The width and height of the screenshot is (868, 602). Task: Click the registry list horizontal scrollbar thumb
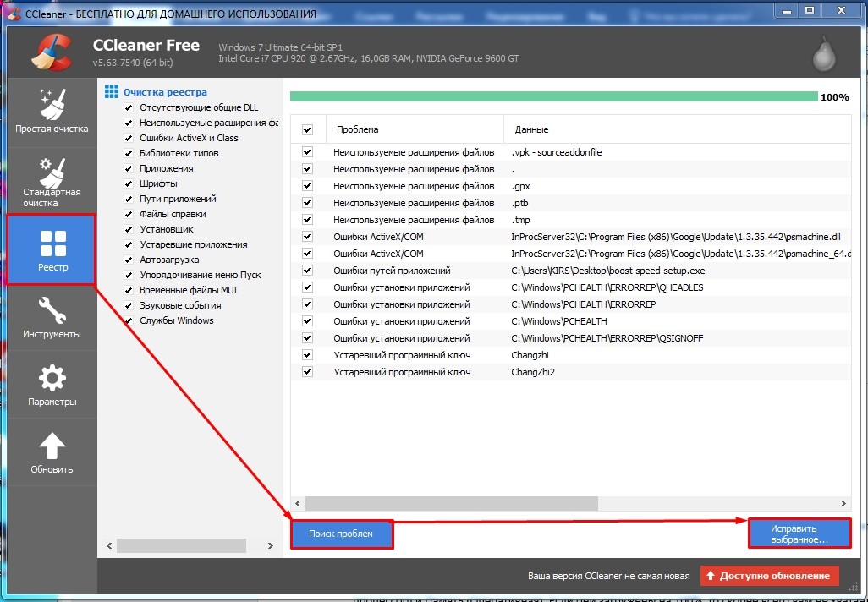pyautogui.click(x=181, y=545)
